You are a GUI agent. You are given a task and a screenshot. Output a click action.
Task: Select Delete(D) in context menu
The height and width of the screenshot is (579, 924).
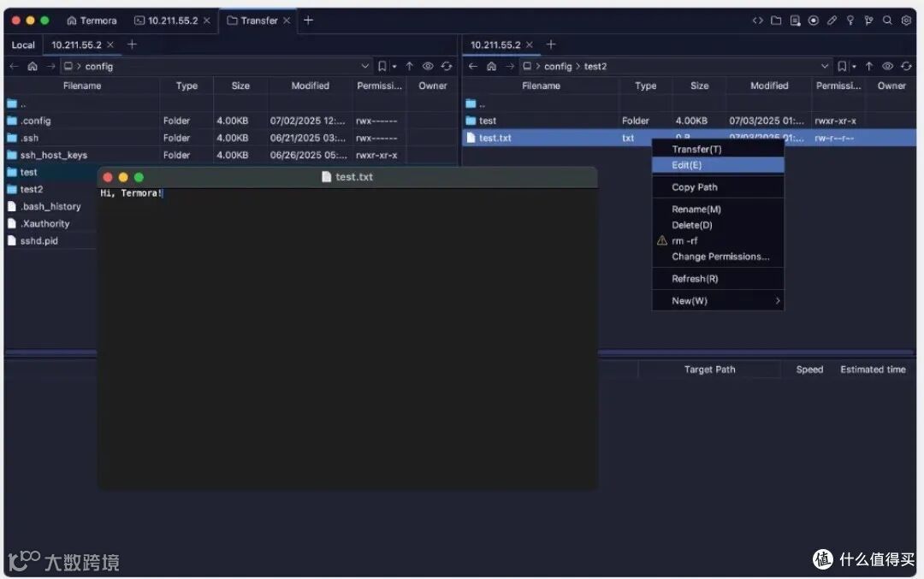(718, 226)
